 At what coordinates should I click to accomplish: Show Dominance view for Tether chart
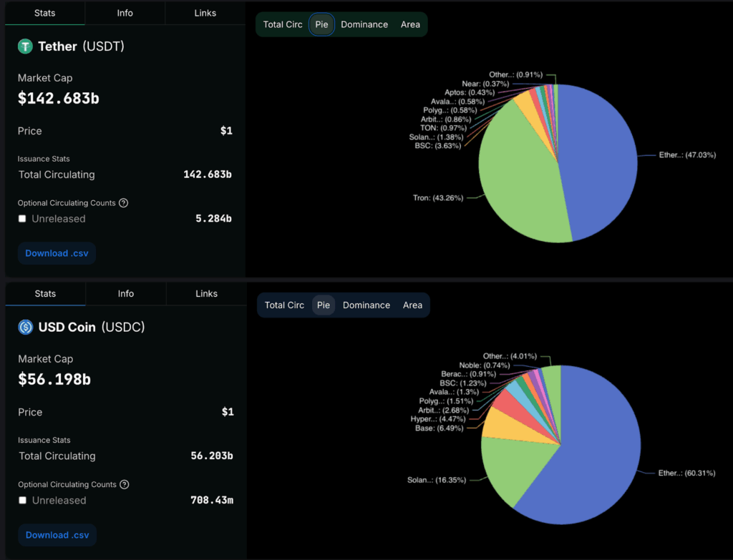364,24
